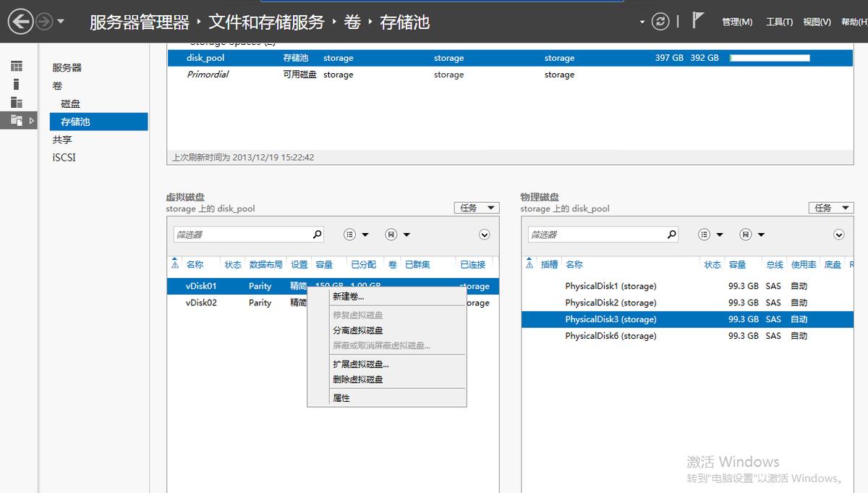Open the 工具(T) menu

(779, 21)
